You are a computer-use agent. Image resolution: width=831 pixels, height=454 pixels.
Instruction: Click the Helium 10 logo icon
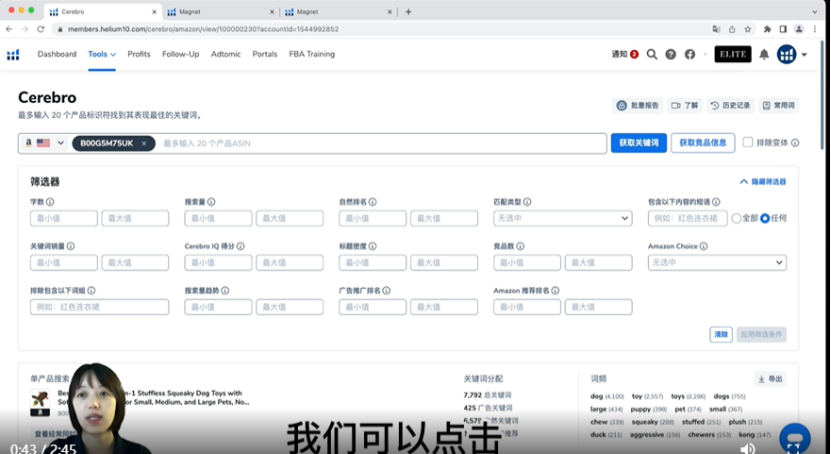click(x=13, y=54)
